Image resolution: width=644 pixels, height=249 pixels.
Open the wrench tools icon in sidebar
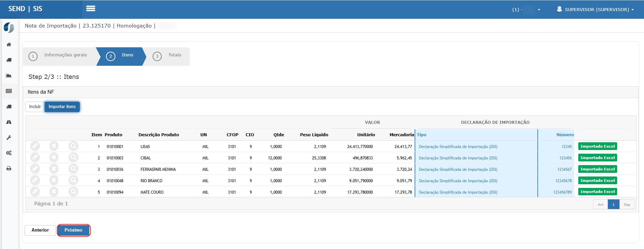9,138
